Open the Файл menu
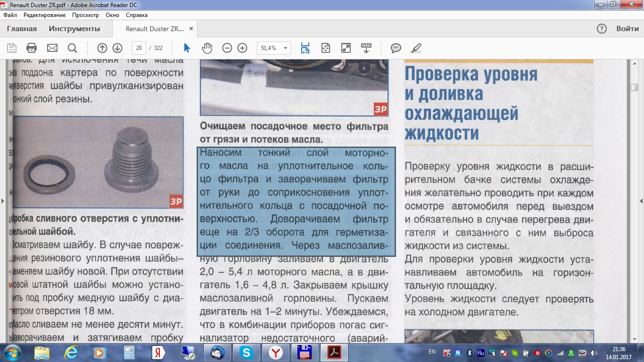This screenshot has height=362, width=644. [x=10, y=15]
